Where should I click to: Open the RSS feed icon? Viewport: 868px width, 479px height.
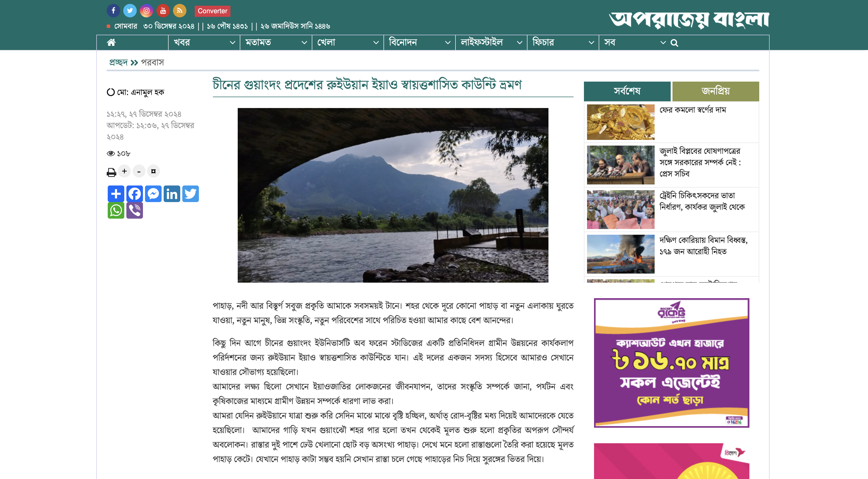pos(180,10)
